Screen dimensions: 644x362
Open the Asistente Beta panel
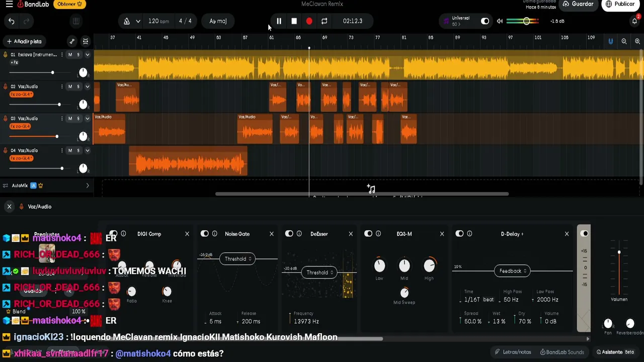[x=615, y=352]
